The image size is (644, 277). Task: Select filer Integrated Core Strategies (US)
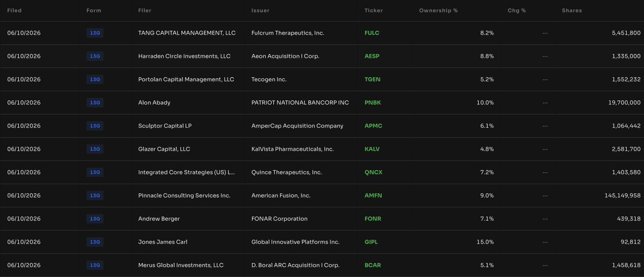point(187,173)
